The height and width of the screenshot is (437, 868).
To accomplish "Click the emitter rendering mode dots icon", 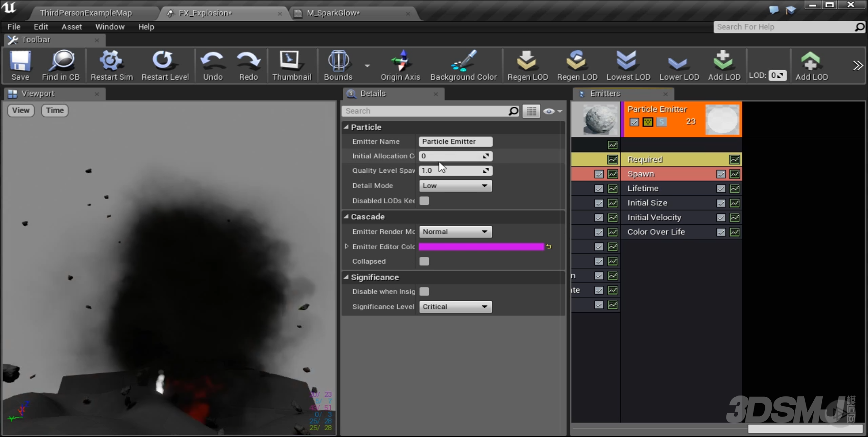I will pos(648,122).
